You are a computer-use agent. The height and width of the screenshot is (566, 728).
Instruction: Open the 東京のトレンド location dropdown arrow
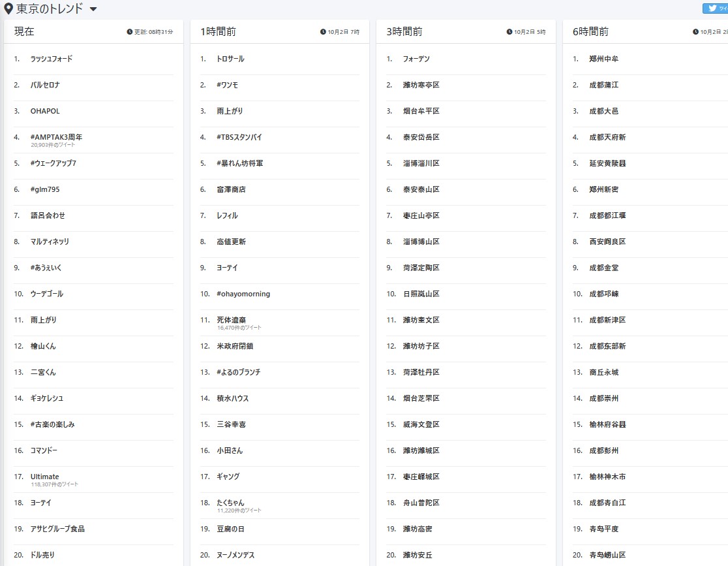click(93, 9)
